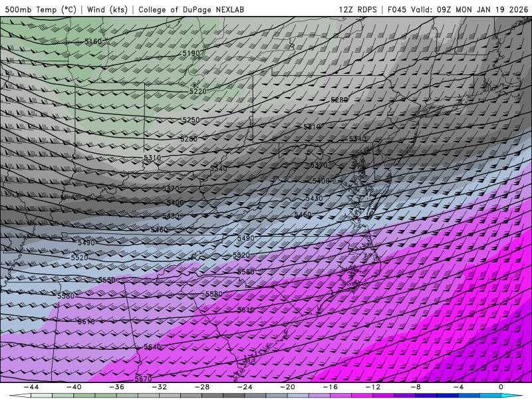Select the "12Z RDPS" model run label
Screen dimensions: 532x399
point(358,9)
